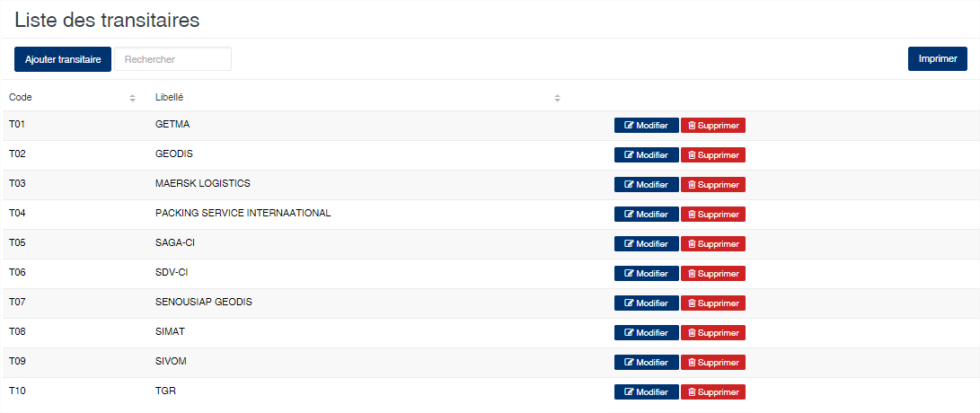Image resolution: width=980 pixels, height=413 pixels.
Task: Sort the table by Libellé column arrows
Action: 558,98
